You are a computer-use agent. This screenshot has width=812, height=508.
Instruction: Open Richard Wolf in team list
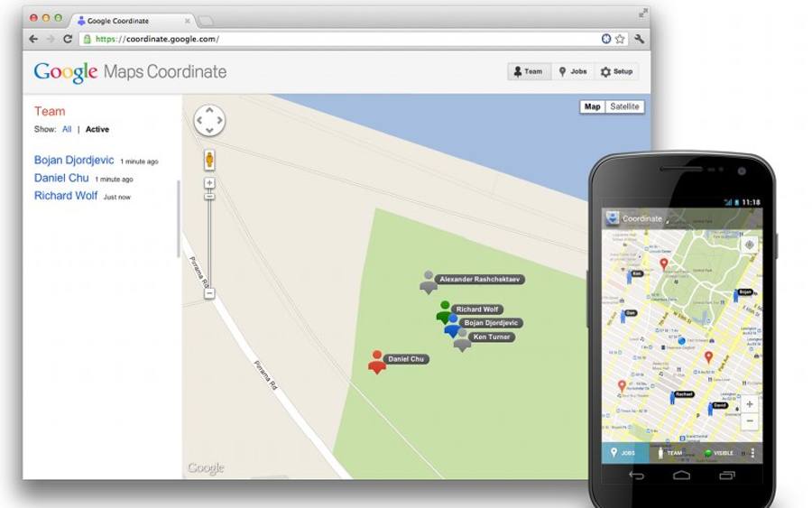tap(66, 196)
